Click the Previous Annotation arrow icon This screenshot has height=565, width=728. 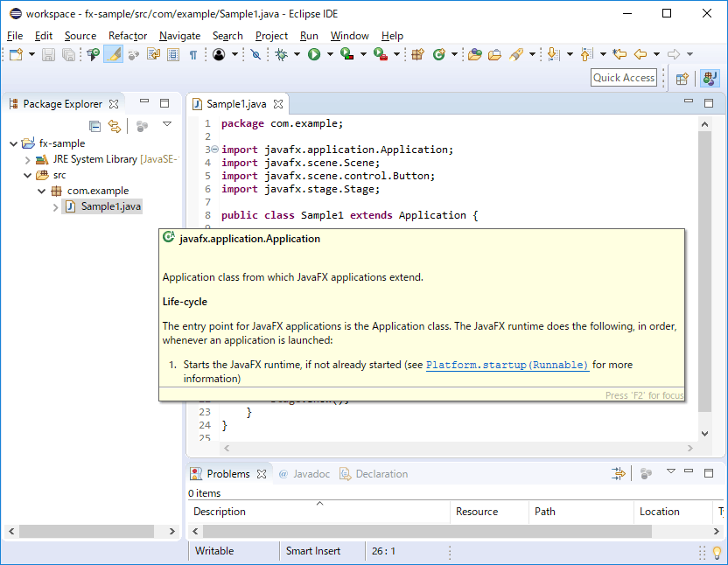[586, 54]
